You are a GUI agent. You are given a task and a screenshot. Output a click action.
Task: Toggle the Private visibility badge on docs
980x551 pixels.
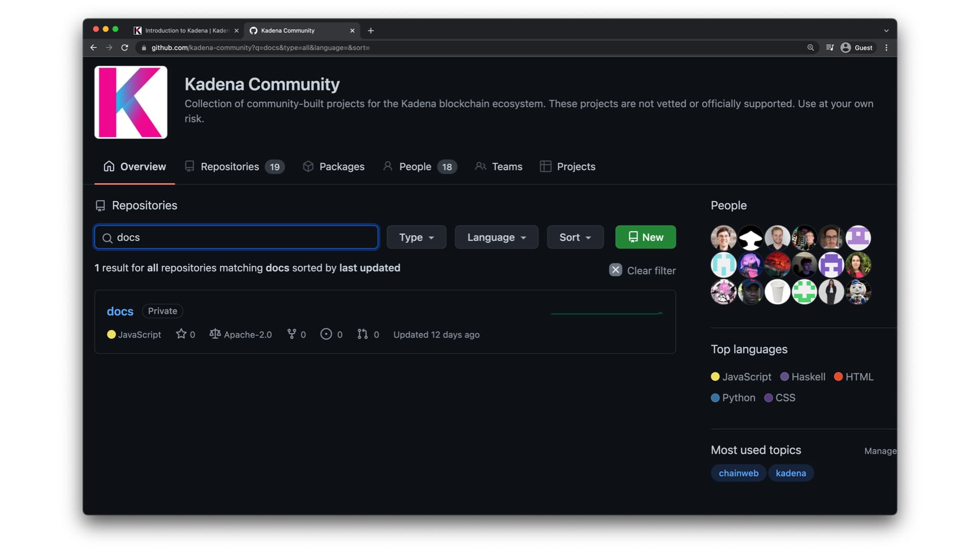pos(162,310)
